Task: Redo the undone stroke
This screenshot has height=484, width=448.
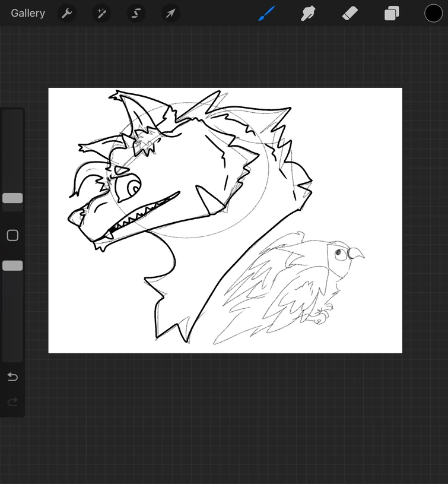Action: [12, 402]
